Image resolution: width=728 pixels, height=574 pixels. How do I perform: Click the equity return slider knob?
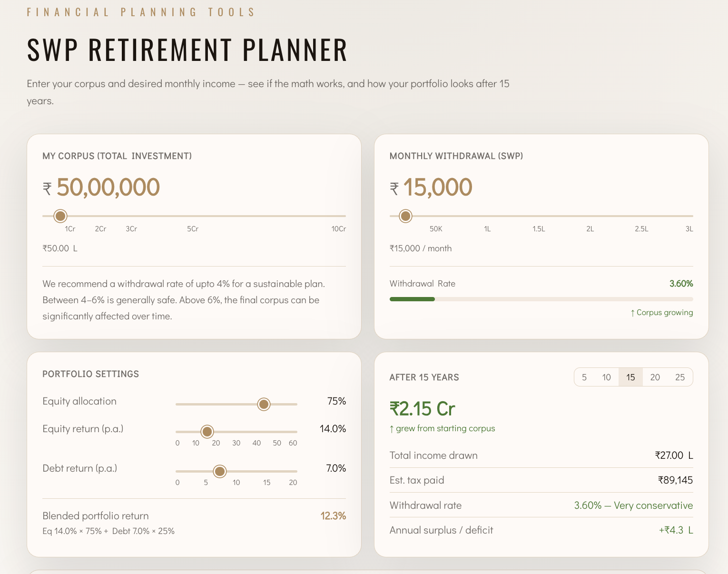pos(207,432)
